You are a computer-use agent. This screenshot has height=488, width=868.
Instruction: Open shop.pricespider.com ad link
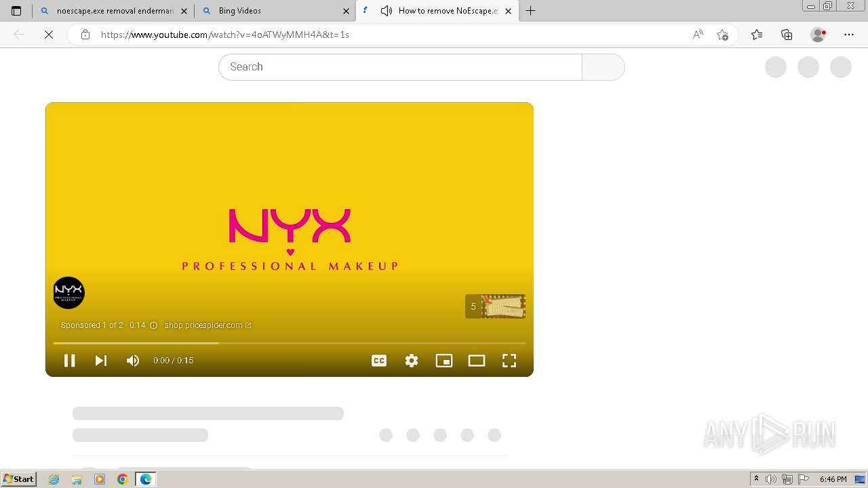[x=208, y=325]
